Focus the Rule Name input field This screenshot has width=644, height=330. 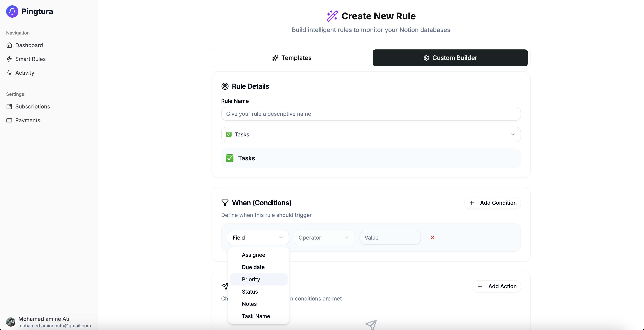coord(371,114)
